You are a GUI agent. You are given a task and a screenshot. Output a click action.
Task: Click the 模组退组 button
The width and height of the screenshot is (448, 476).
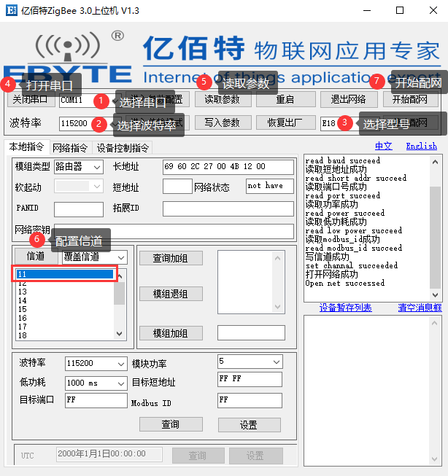point(171,294)
